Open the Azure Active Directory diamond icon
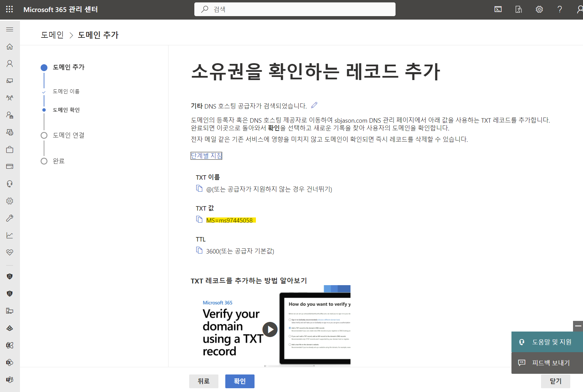 tap(10, 328)
